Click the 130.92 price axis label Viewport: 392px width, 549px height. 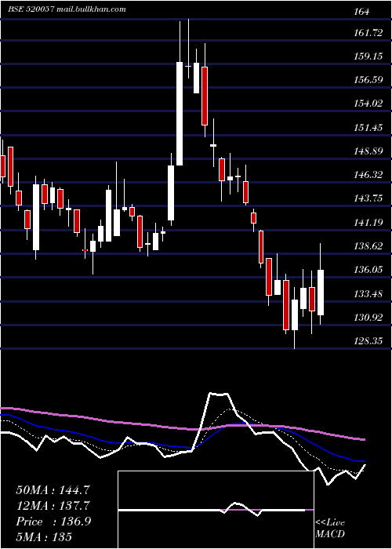click(x=368, y=318)
